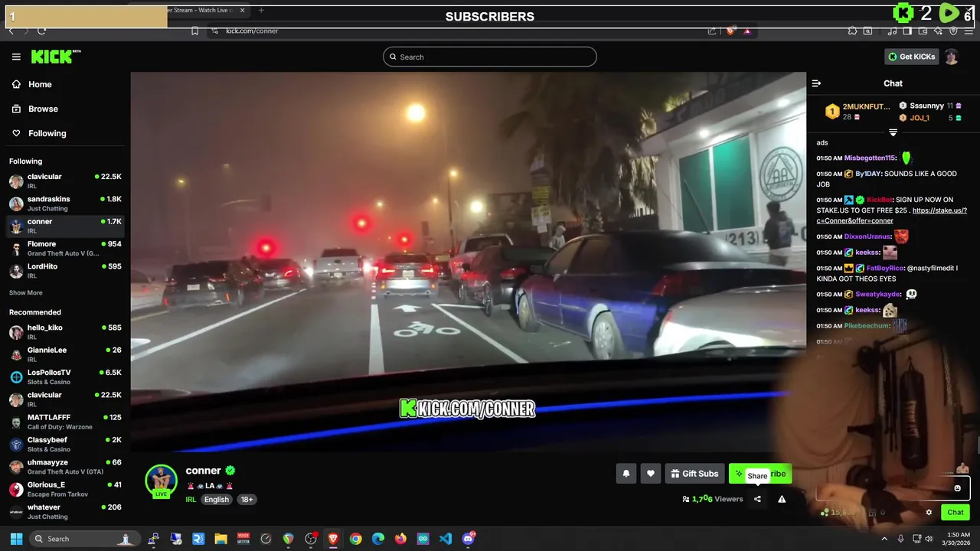
Task: Click Get KICKs button
Action: 911,57
